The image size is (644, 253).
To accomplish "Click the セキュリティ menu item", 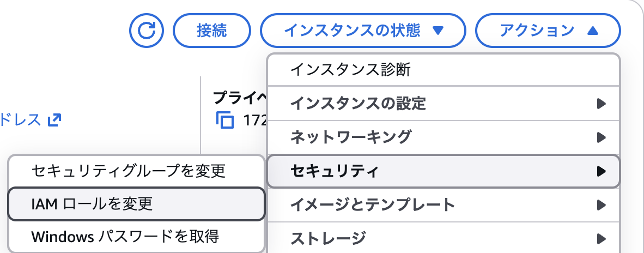I will 334,171.
